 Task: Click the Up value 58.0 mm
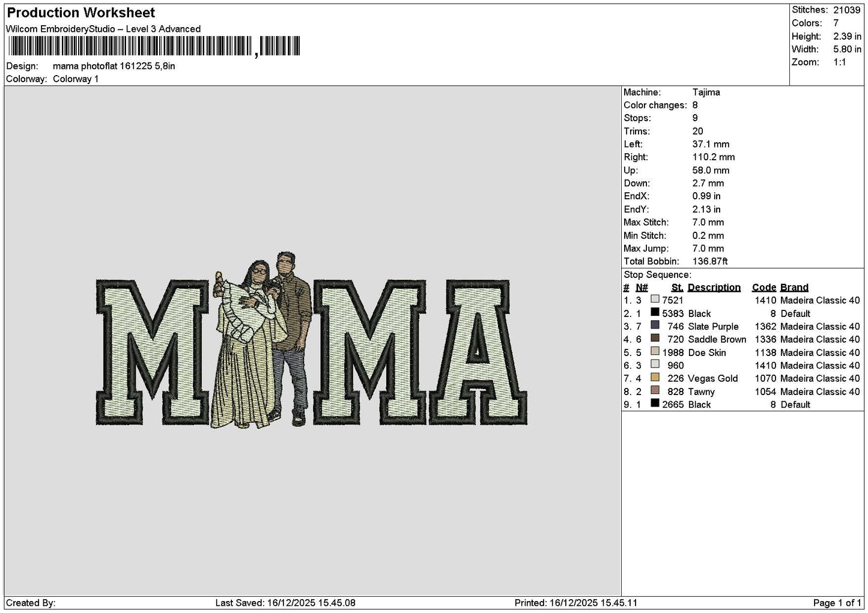point(711,171)
